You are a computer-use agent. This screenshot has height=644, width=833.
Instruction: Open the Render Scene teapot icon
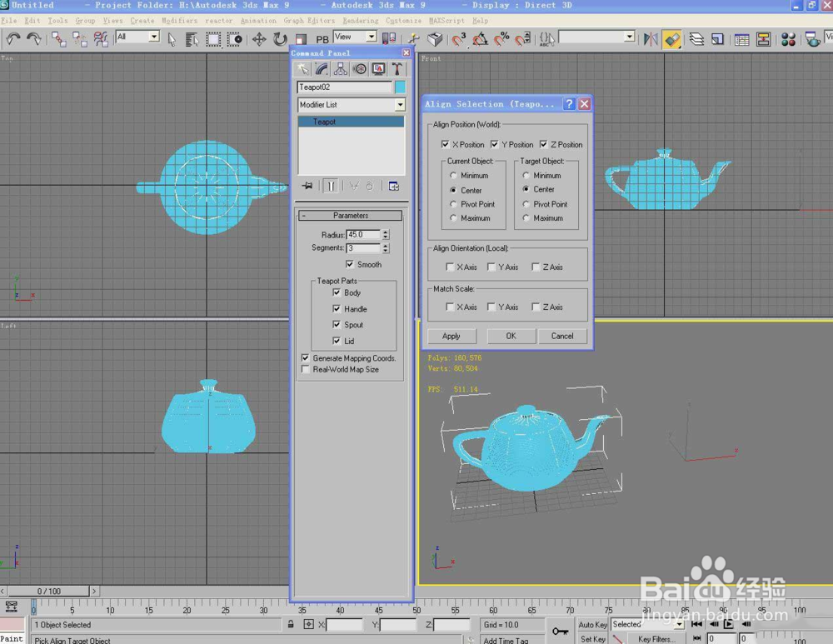pos(812,39)
